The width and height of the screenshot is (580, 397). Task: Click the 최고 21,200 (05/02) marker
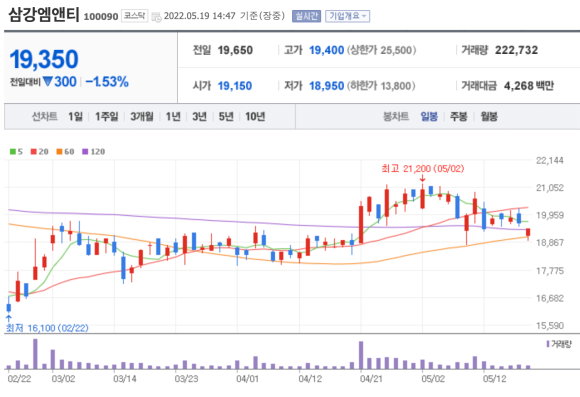[x=422, y=169]
